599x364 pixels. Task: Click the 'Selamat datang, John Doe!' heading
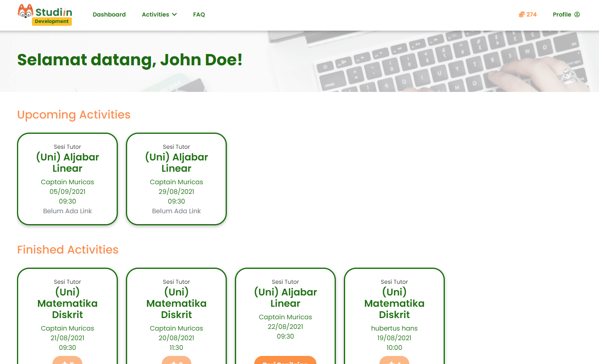[130, 60]
